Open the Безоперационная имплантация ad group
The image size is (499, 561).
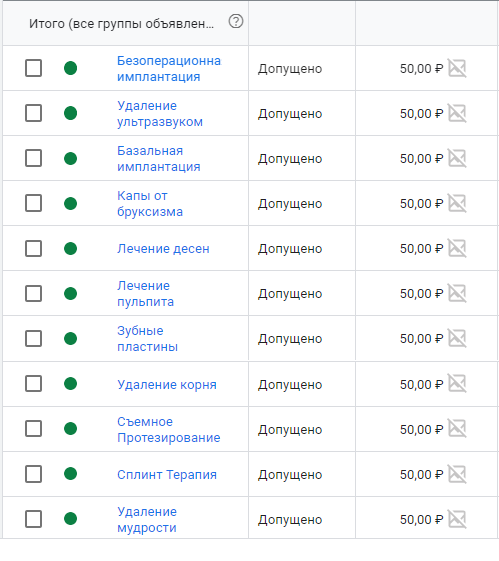coord(169,68)
